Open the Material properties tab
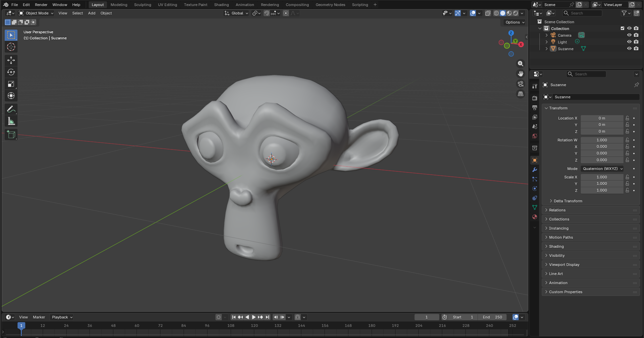The image size is (644, 338). 535,217
